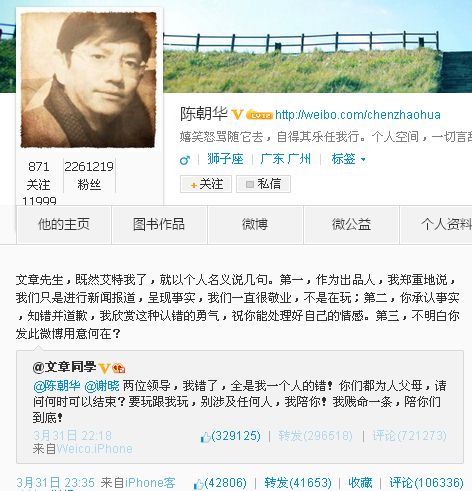Viewport: 472px width, 491px height.
Task: Switch to the 图书作品 tab
Action: (x=159, y=224)
